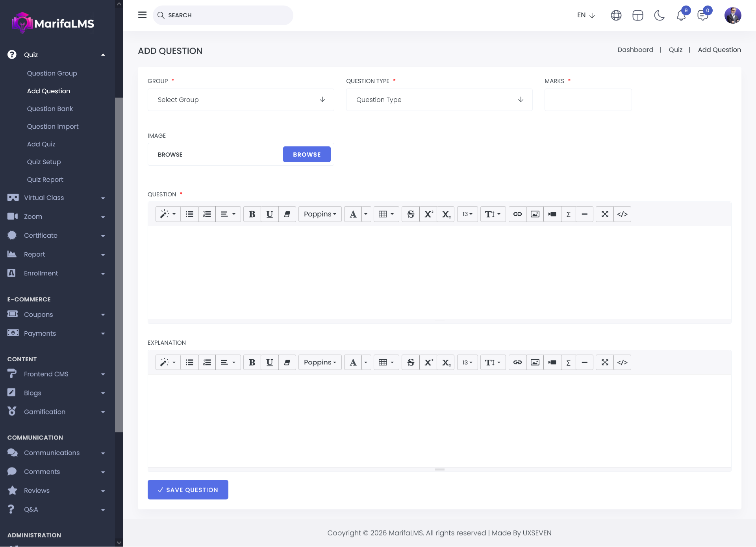Insert picture in Question editor toolbar

(x=535, y=214)
